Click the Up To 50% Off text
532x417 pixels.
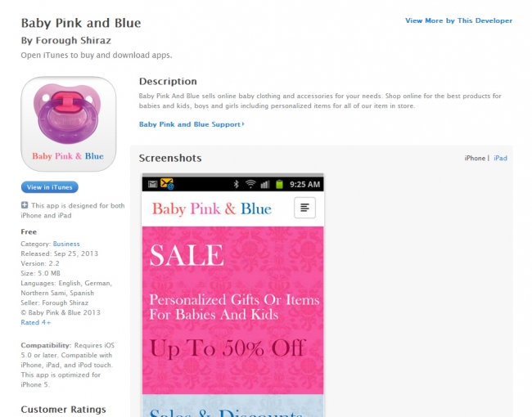point(228,348)
